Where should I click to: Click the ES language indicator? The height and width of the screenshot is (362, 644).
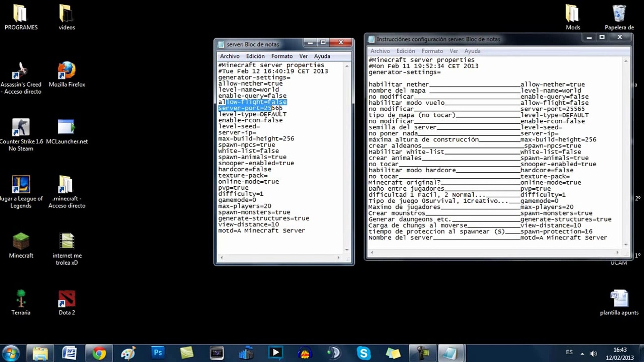click(x=569, y=352)
